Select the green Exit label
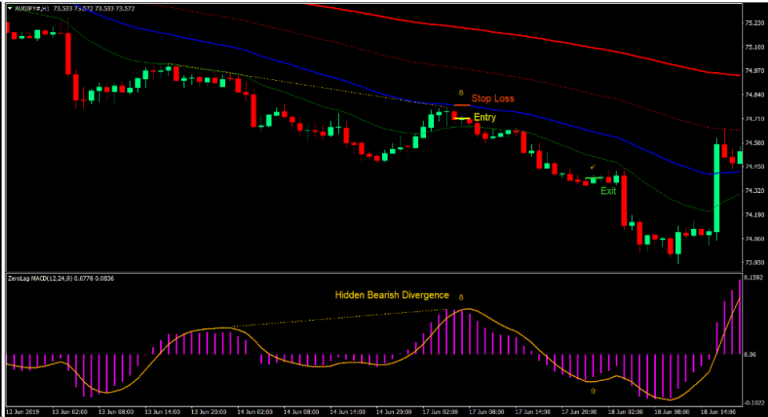 [x=607, y=191]
